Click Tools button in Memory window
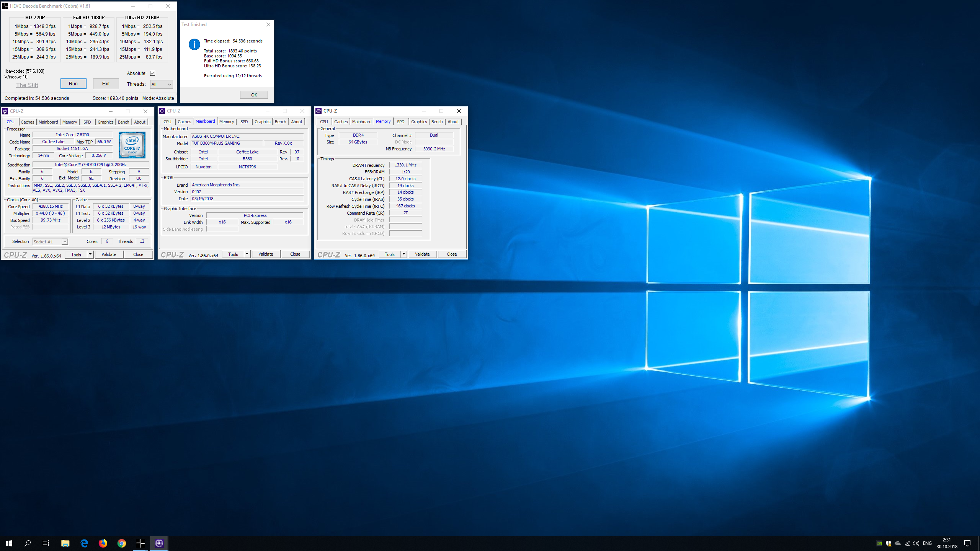This screenshot has height=551, width=980. pyautogui.click(x=390, y=254)
